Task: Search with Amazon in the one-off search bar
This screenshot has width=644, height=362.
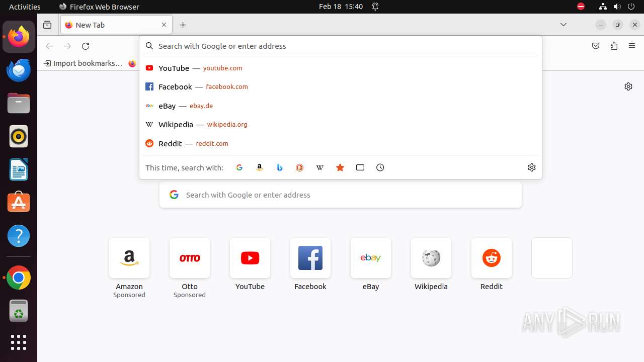Action: click(x=260, y=167)
